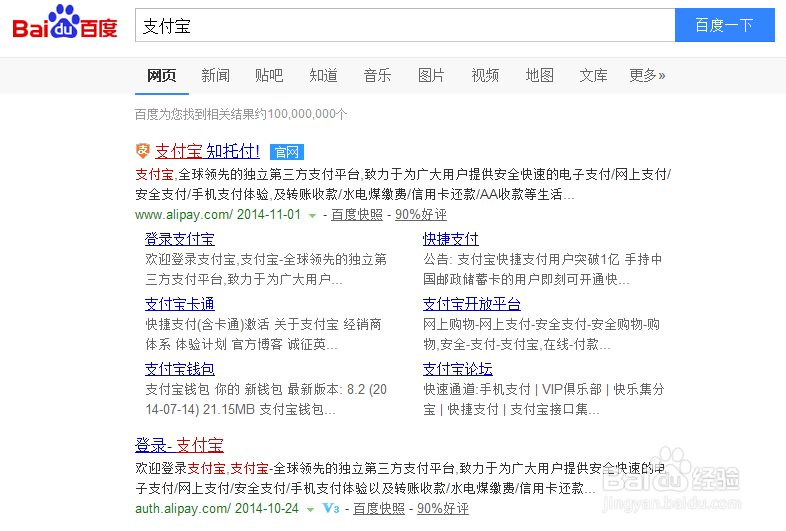This screenshot has height=531, width=786.
Task: Click the search box containing 支付宝
Action: point(405,25)
